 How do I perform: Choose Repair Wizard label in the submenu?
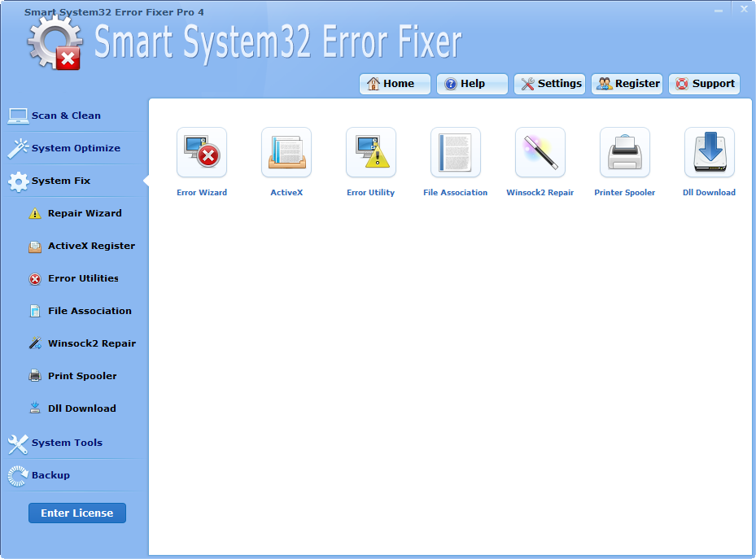click(x=85, y=213)
